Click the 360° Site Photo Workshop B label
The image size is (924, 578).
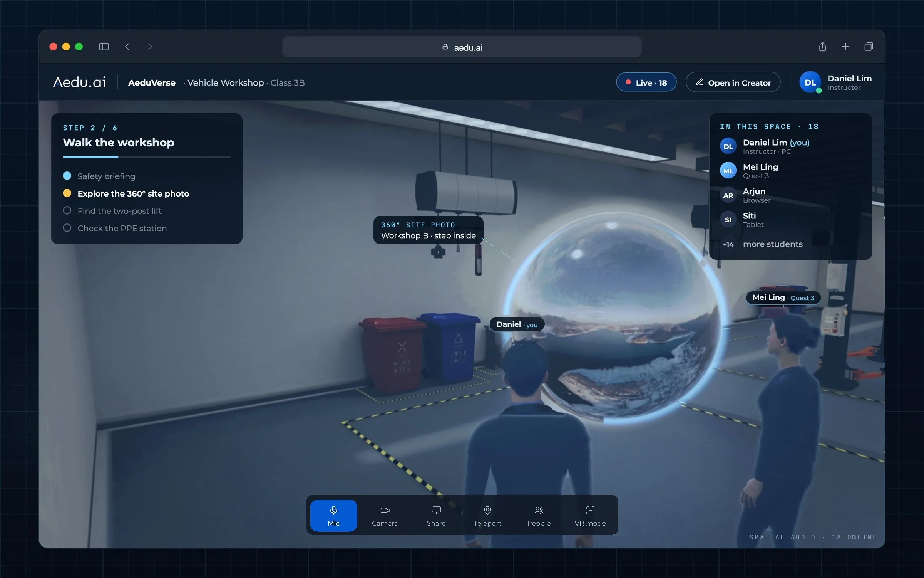tap(428, 230)
